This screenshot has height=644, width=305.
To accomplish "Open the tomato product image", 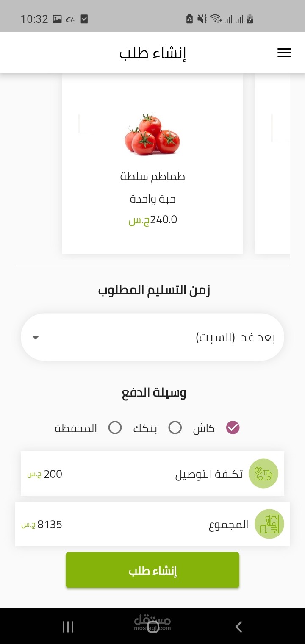I will (152, 135).
